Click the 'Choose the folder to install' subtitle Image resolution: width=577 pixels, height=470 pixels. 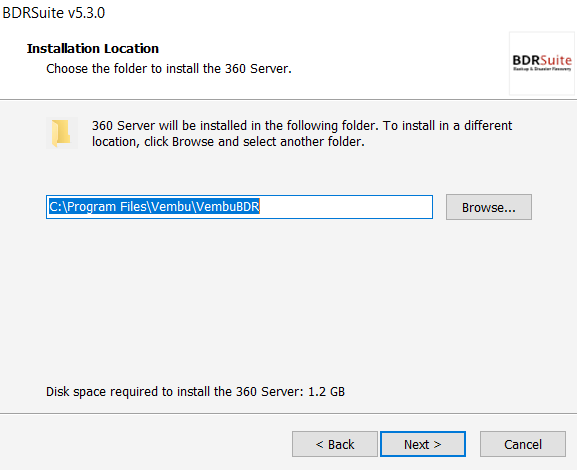pos(169,69)
